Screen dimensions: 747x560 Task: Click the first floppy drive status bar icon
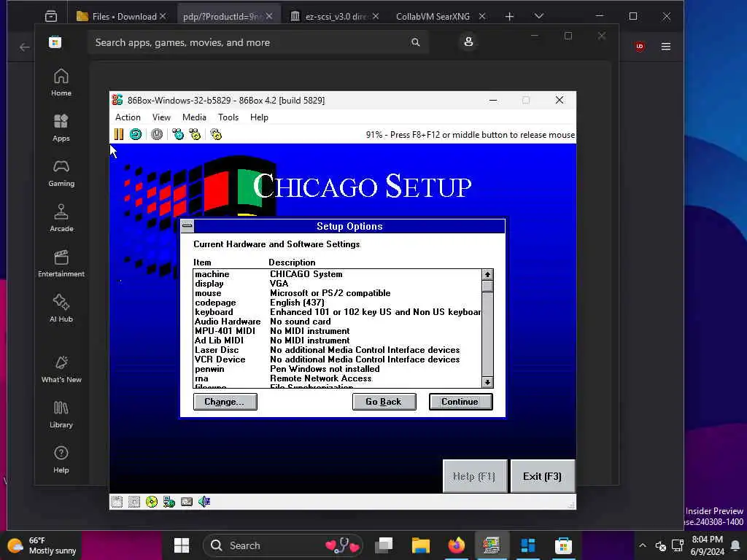pos(117,502)
